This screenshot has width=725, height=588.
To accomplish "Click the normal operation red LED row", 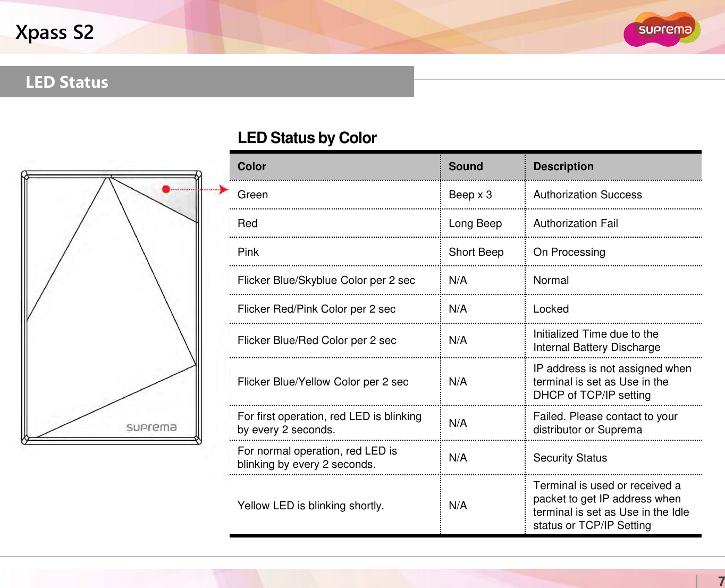I will (317, 457).
